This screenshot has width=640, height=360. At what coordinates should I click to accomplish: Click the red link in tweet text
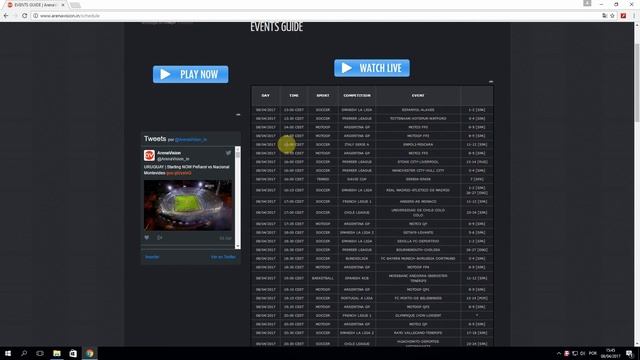pos(179,173)
